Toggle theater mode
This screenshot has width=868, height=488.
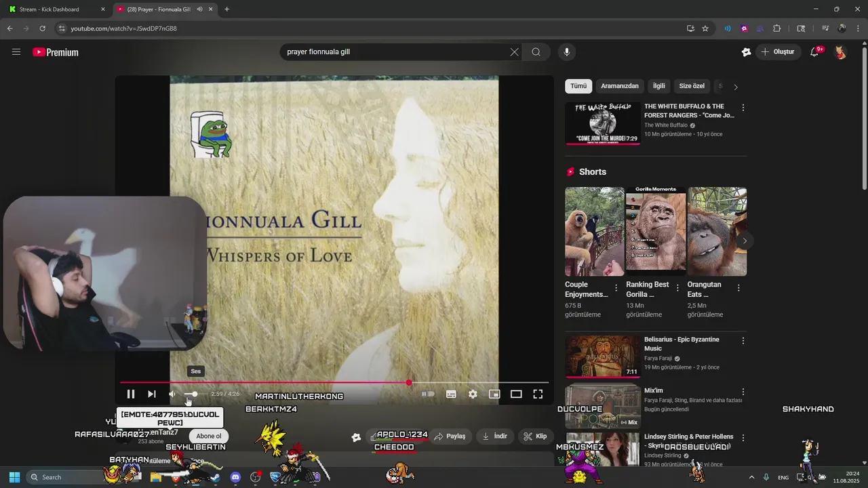[x=516, y=394]
